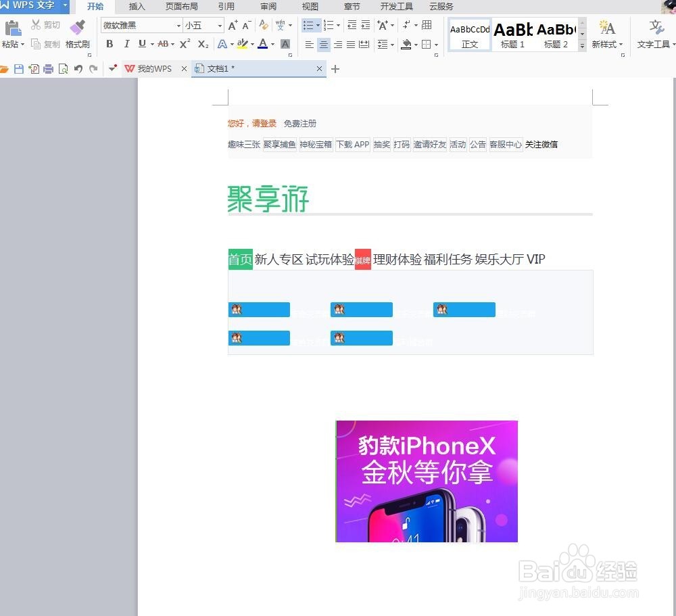The image size is (676, 616).
Task: Print the document with the printer icon
Action: click(x=48, y=69)
